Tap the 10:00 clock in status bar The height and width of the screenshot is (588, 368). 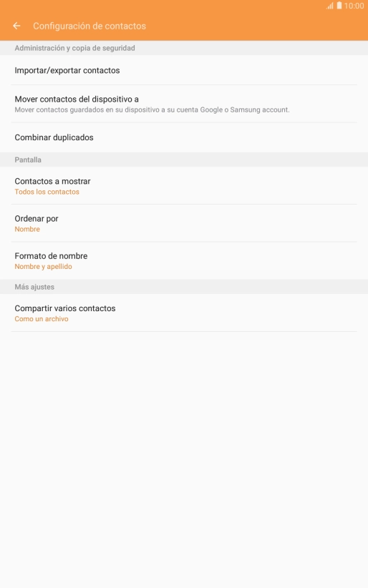354,6
